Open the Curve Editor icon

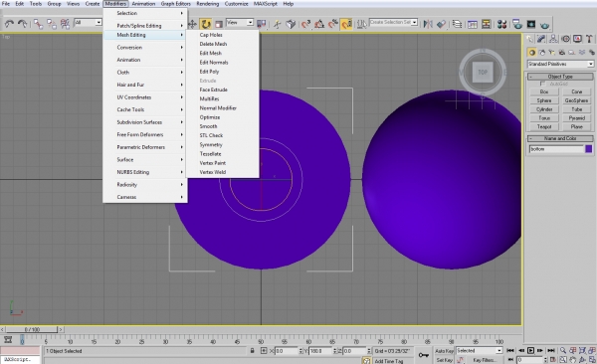tap(473, 24)
